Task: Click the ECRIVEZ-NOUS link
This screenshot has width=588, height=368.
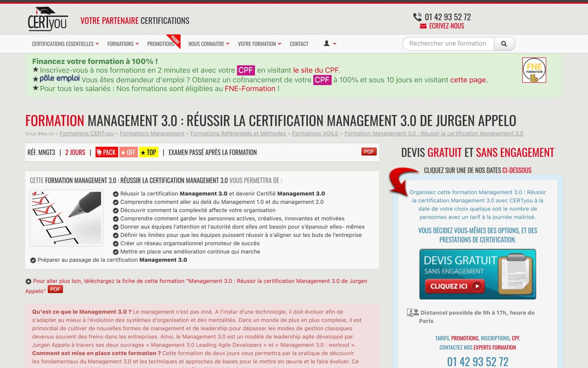Action: 446,26
